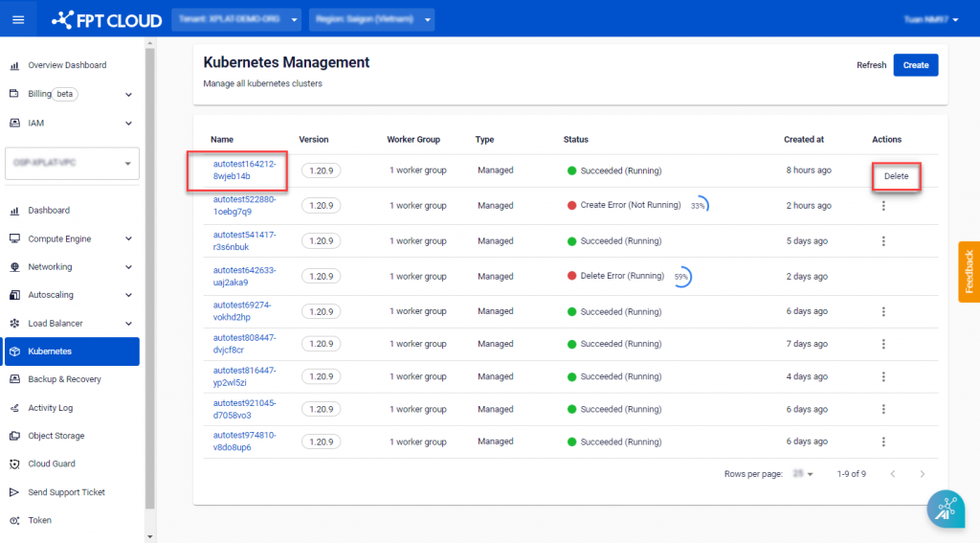Open the Rows per page dropdown
The height and width of the screenshot is (543, 980).
[803, 474]
